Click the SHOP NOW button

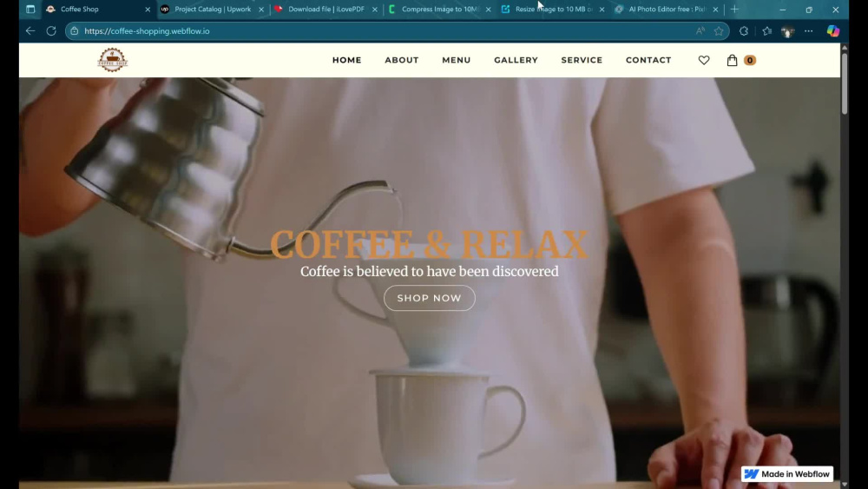click(429, 298)
